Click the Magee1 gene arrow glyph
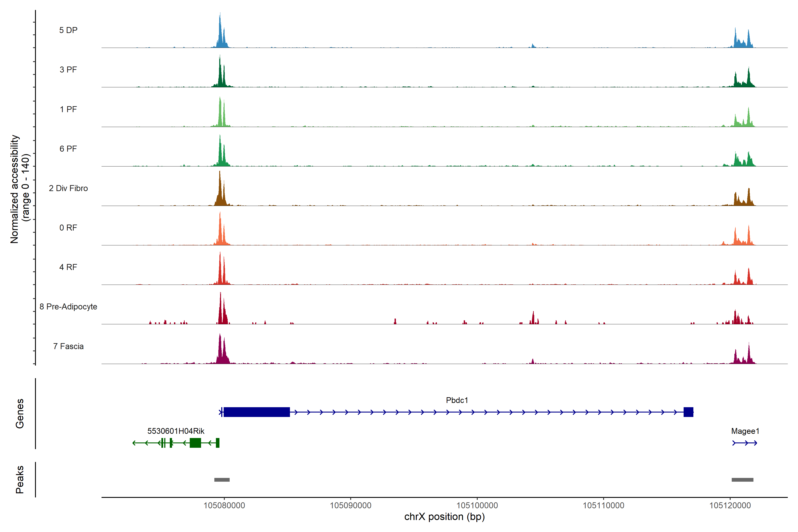Viewport: 798px width, 532px height. 745,443
